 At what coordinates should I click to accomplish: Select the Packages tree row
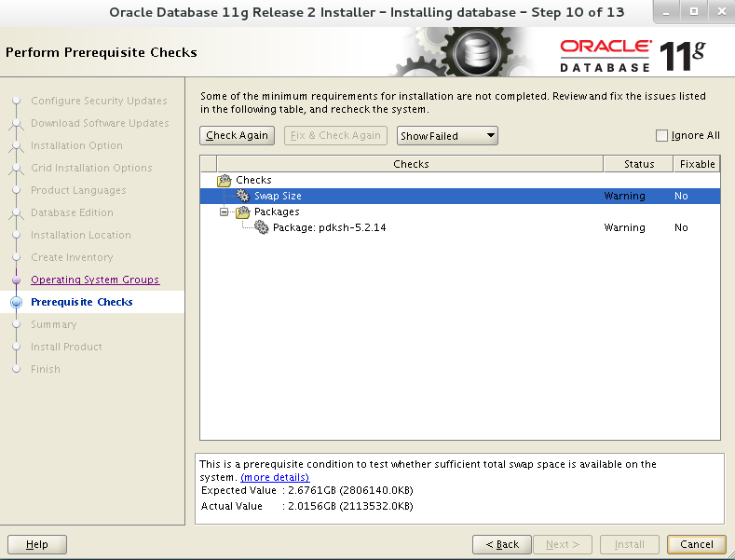pos(460,212)
